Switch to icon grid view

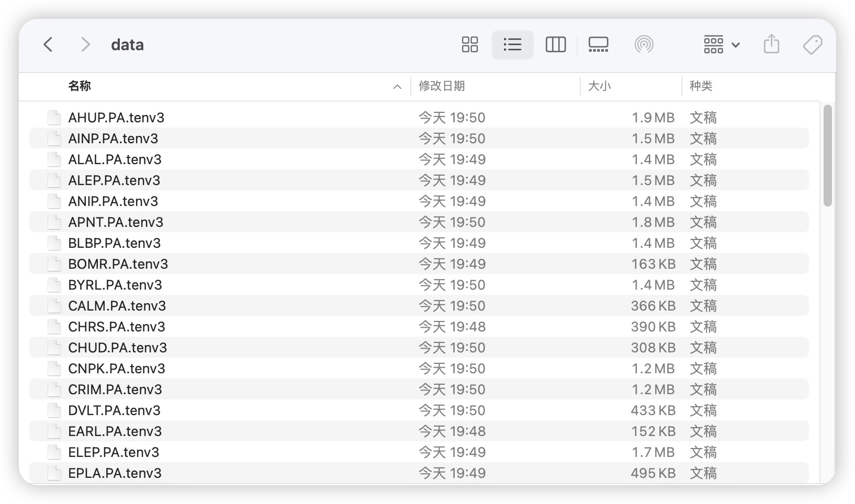(x=470, y=44)
